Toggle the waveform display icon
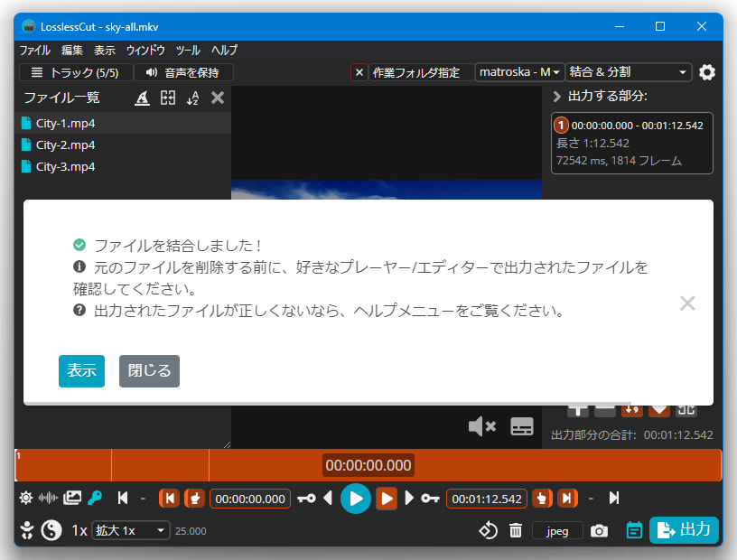Viewport: 737px width, 560px height. pyautogui.click(x=48, y=498)
